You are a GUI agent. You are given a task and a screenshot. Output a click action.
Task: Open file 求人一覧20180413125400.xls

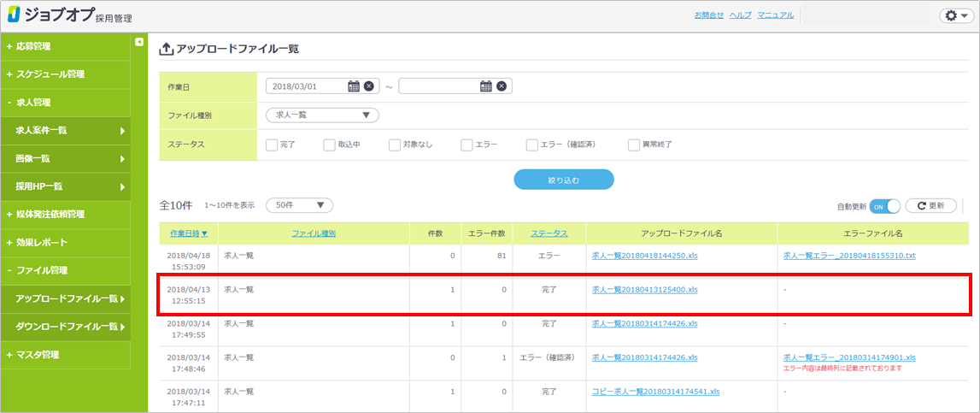coord(644,290)
